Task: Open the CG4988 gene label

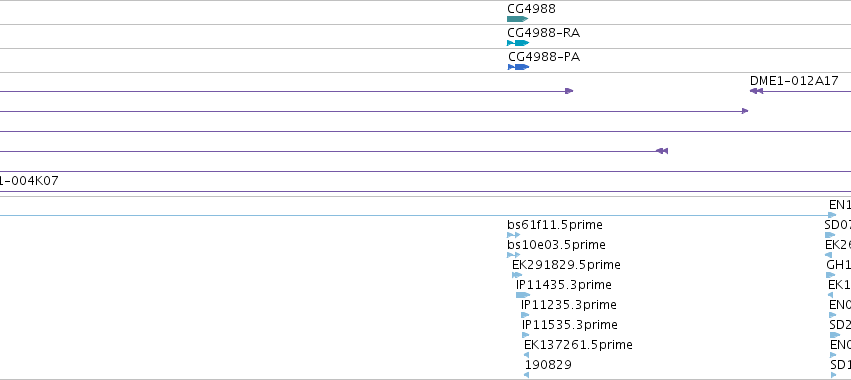Action: tap(531, 9)
